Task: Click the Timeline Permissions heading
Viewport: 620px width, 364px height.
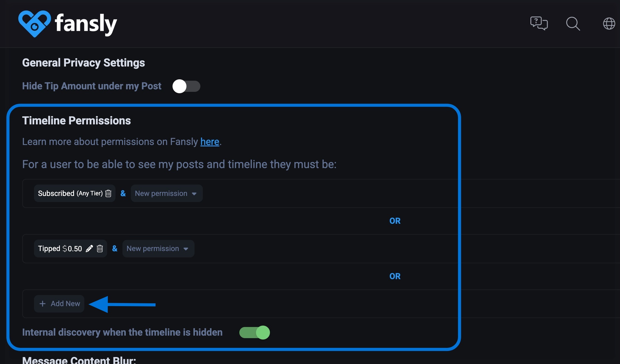Action: pyautogui.click(x=77, y=121)
